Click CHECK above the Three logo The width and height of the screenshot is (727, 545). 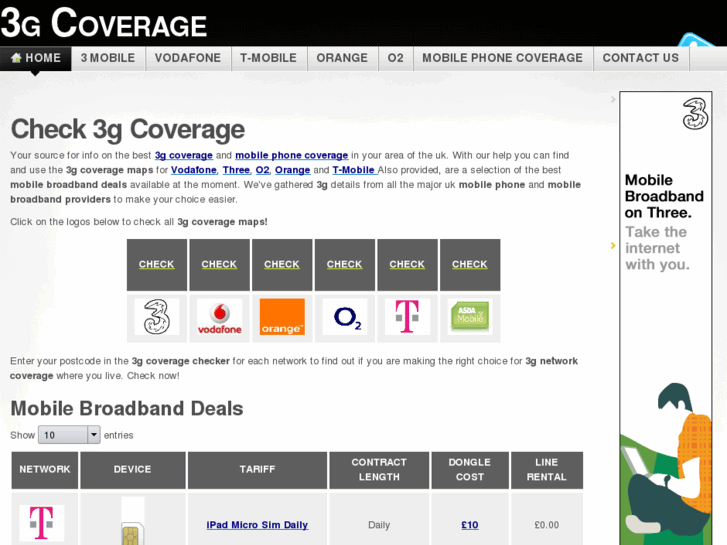(157, 264)
